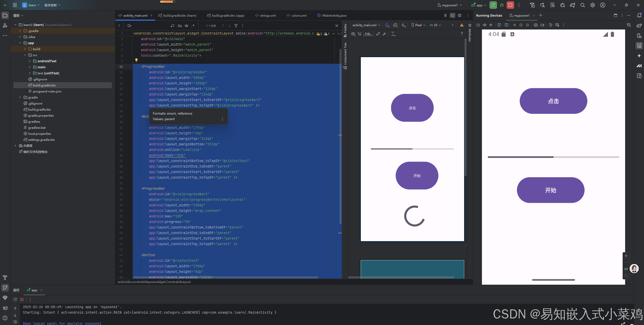Take emulator screenshot with camera icon
The height and width of the screenshot is (325, 644).
[x=536, y=25]
